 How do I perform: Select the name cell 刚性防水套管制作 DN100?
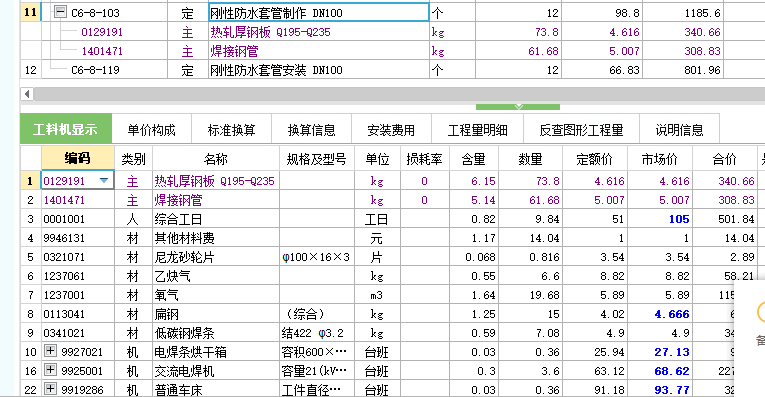pyautogui.click(x=319, y=13)
